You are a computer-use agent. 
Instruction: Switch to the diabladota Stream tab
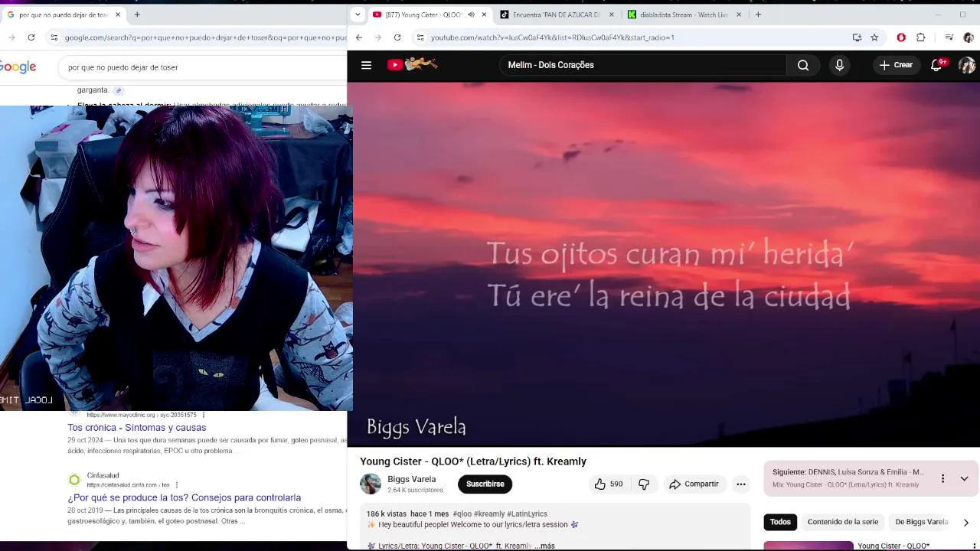tap(684, 15)
